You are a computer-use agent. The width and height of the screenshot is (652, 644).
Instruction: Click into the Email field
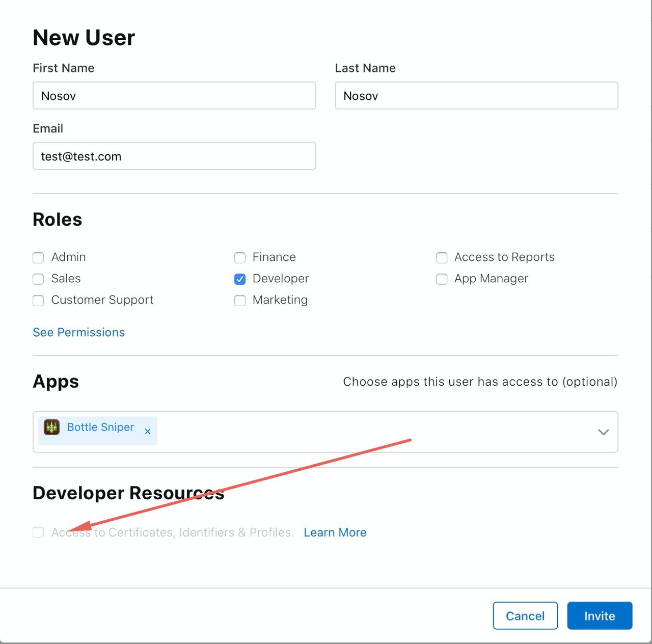174,156
